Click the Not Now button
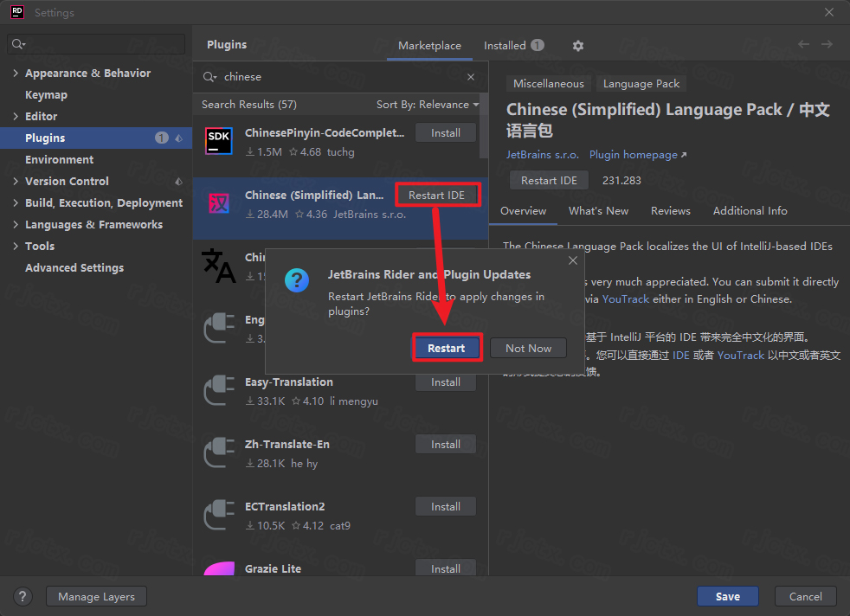 [528, 349]
